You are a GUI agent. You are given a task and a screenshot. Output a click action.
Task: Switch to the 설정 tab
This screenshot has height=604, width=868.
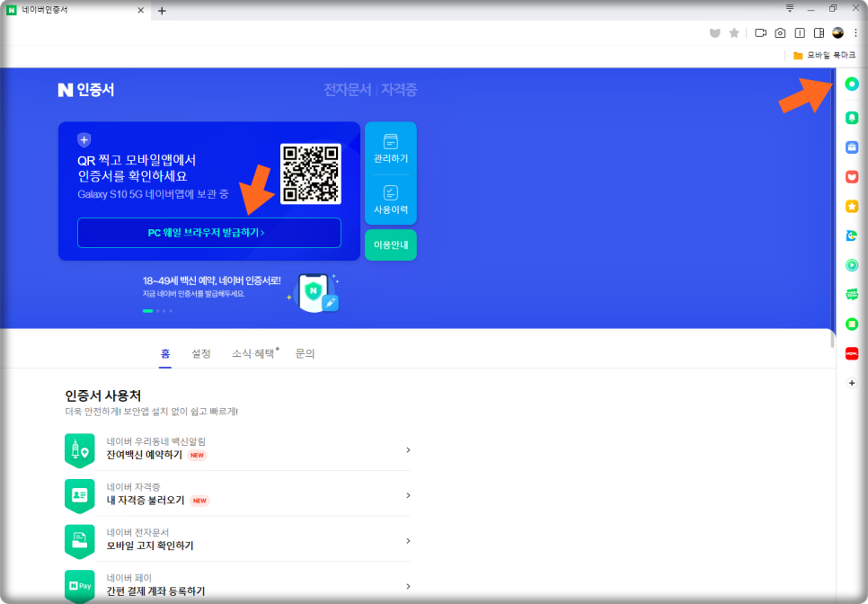click(x=201, y=353)
